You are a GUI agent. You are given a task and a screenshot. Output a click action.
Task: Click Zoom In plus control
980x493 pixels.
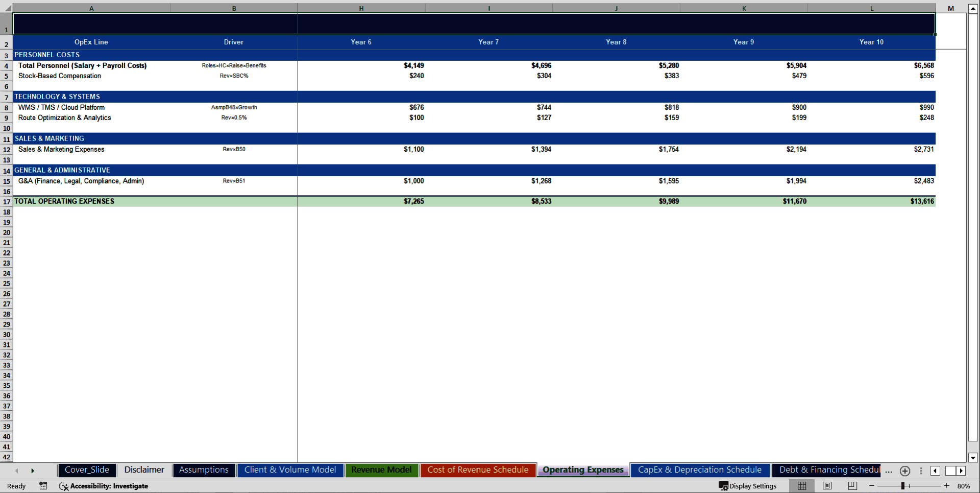pos(946,486)
